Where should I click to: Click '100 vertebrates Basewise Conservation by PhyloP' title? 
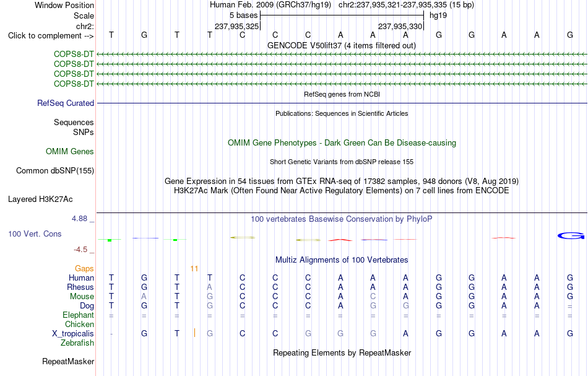coord(342,219)
